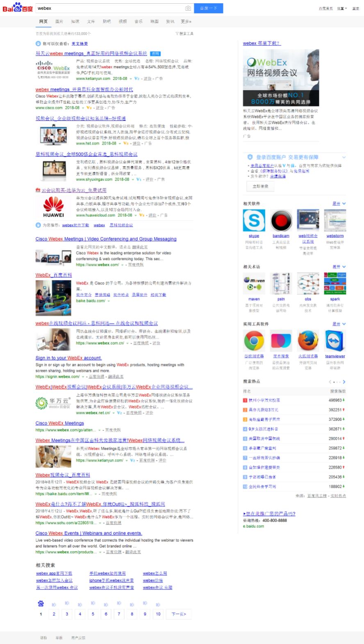Click the Skype software icon
The image size is (364, 644).
coord(254,221)
